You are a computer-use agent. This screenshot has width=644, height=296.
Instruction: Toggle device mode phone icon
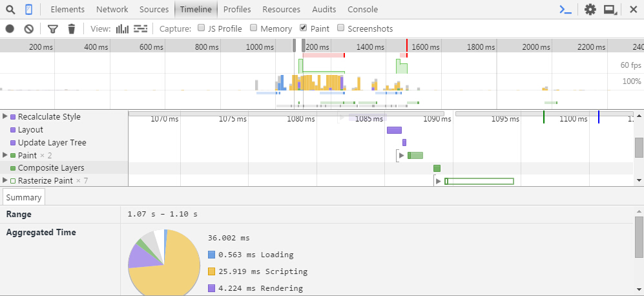coord(29,10)
